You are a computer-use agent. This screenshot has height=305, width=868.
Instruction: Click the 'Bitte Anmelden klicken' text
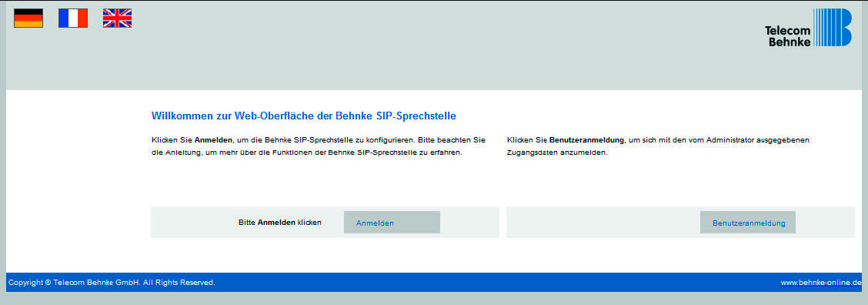(279, 223)
